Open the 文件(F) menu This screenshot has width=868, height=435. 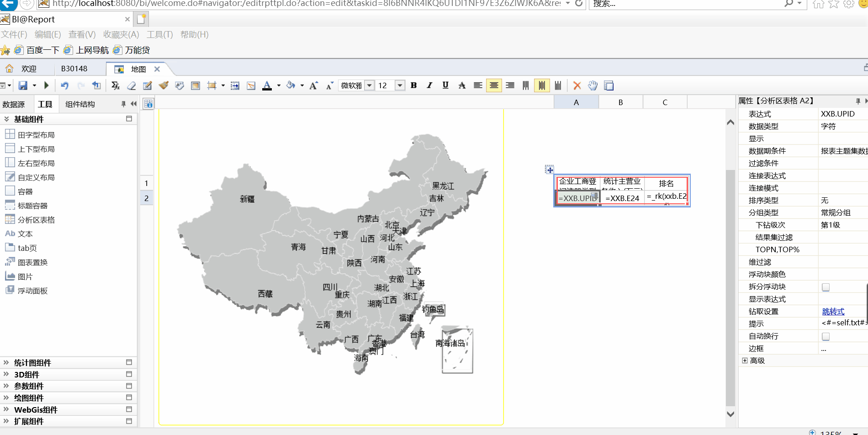pyautogui.click(x=14, y=34)
